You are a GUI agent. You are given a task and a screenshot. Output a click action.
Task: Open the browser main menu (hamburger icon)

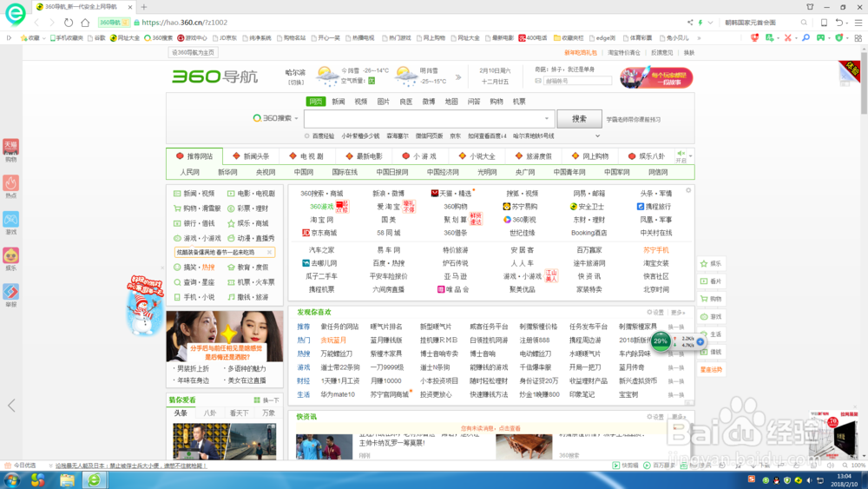(858, 23)
